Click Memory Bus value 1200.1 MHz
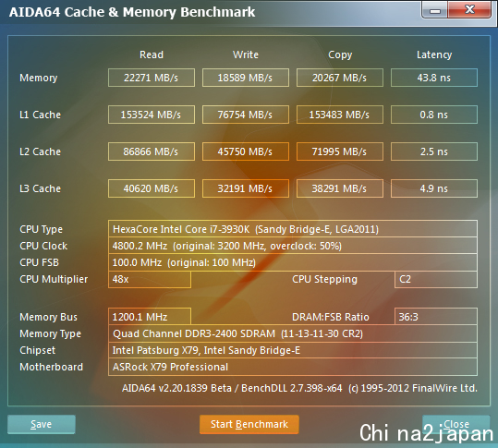This screenshot has width=498, height=448. click(150, 317)
